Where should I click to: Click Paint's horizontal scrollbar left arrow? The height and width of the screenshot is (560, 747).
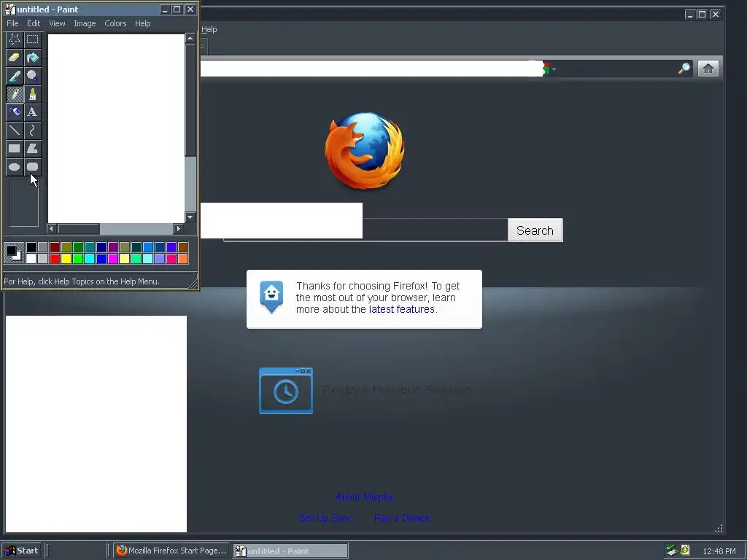pos(52,228)
